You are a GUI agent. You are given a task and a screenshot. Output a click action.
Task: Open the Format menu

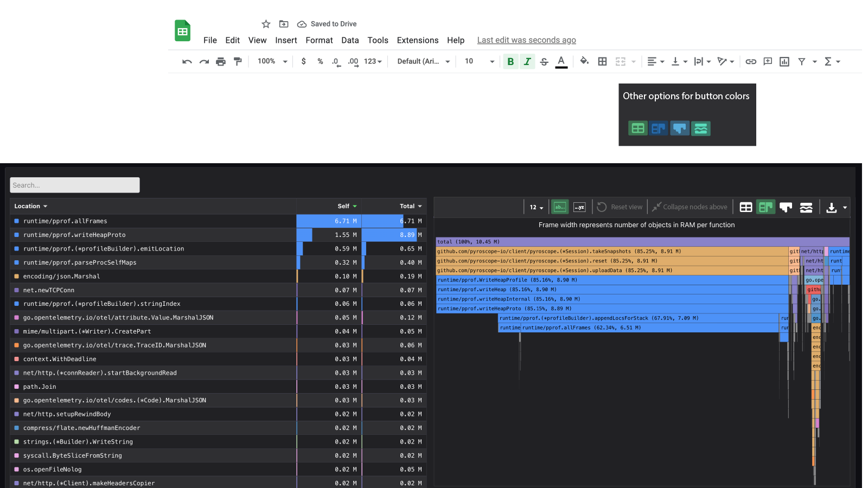(x=319, y=40)
